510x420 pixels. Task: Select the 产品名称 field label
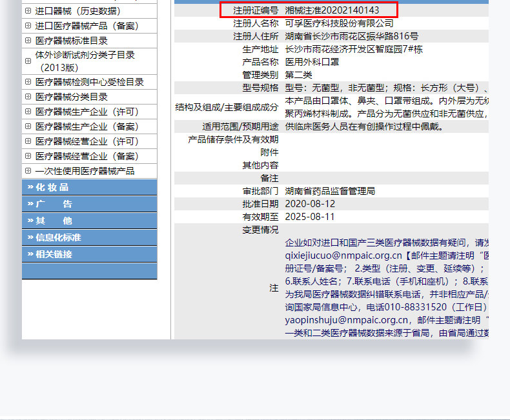(x=260, y=62)
